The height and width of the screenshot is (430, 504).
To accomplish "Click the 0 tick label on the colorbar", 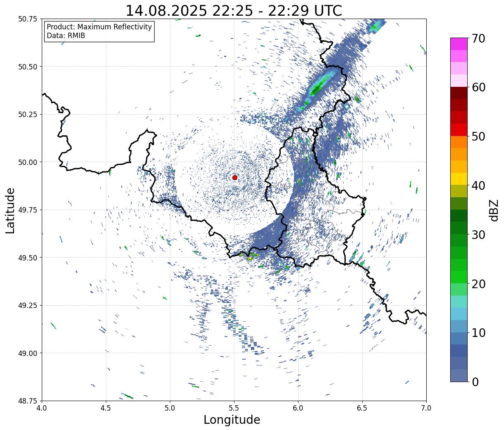I will [475, 382].
